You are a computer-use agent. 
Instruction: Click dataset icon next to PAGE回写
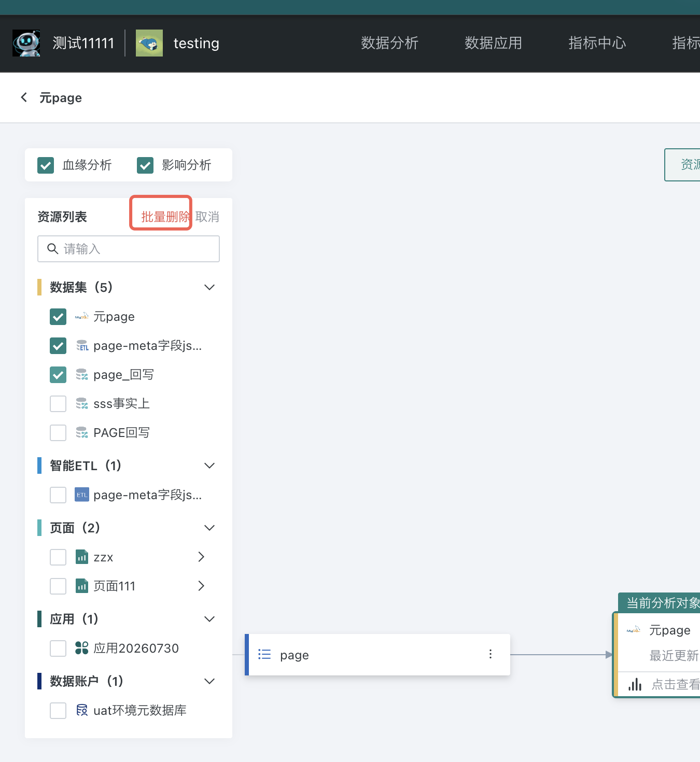pos(82,433)
